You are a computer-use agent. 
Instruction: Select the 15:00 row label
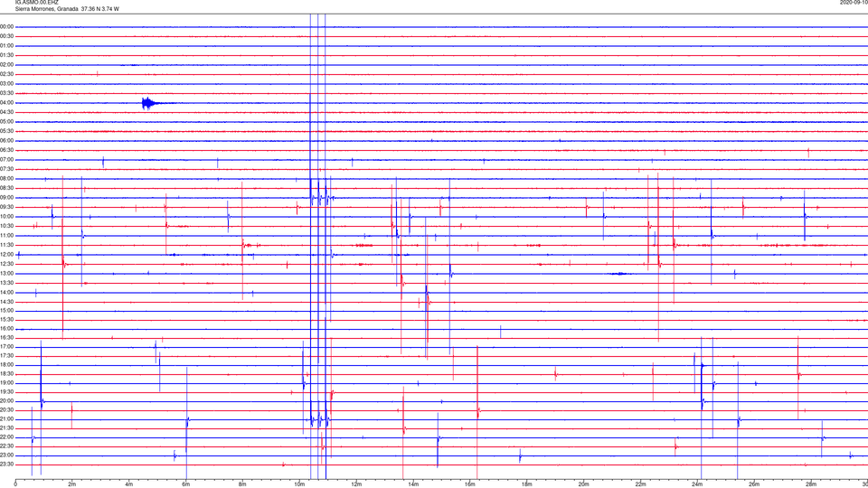pyautogui.click(x=7, y=310)
